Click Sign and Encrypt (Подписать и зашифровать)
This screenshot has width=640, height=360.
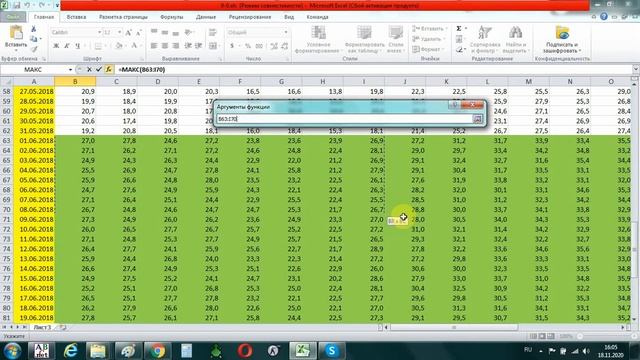click(562, 39)
